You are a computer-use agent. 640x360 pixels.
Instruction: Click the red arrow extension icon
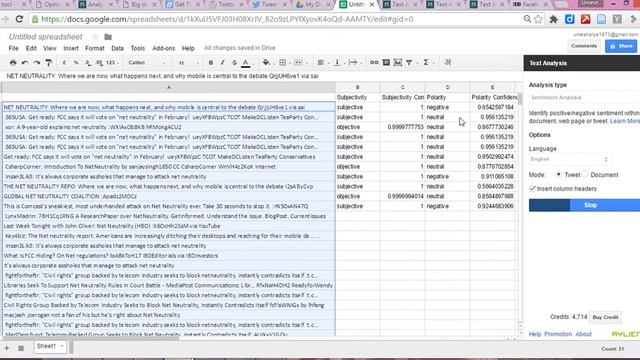(585, 19)
